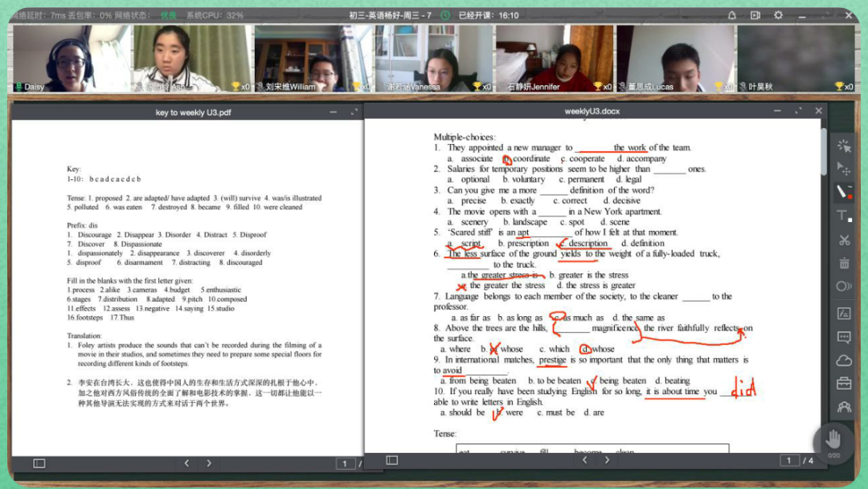Click 'Multiple-choices:' heading in weeklyU3.docx

pos(465,137)
